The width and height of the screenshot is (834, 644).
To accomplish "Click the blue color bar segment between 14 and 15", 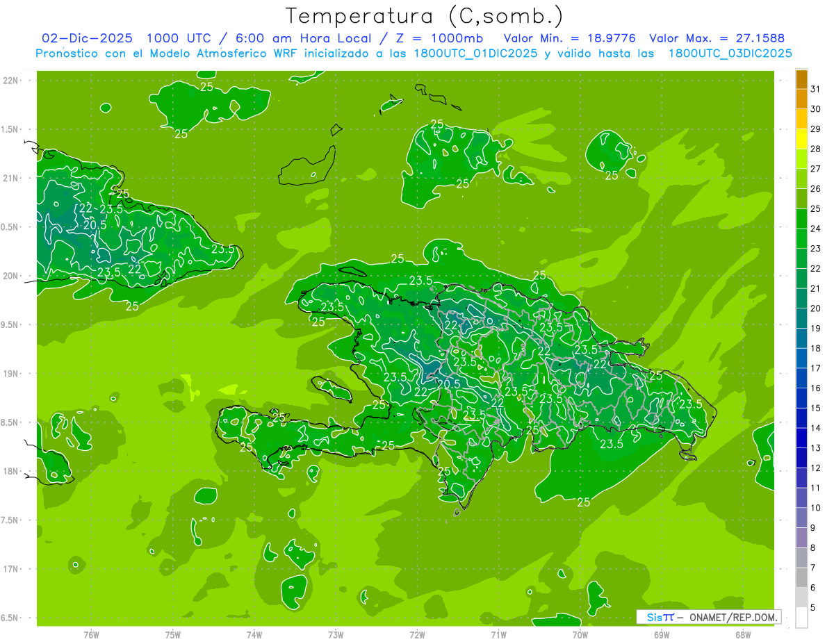I will (801, 418).
